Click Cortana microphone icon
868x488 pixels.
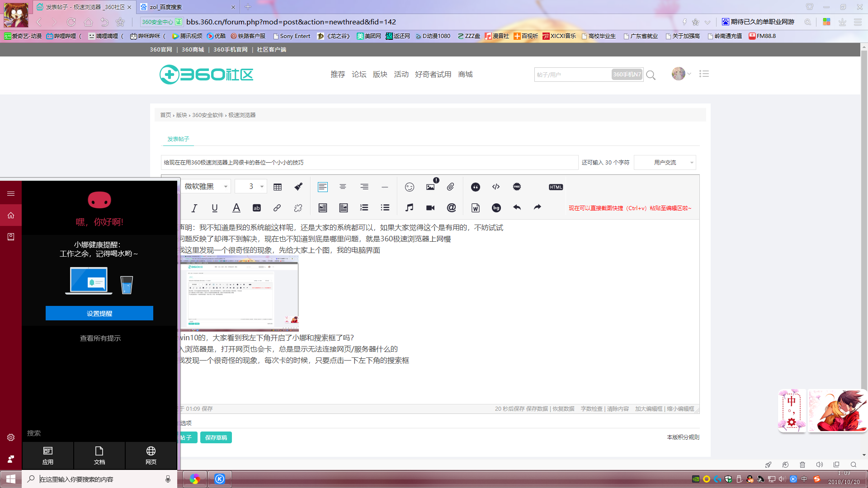click(168, 479)
